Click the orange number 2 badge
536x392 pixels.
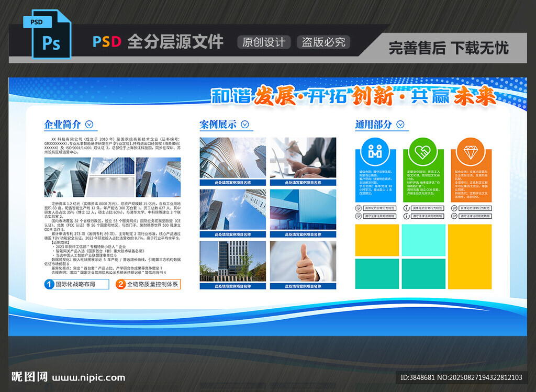pyautogui.click(x=121, y=284)
